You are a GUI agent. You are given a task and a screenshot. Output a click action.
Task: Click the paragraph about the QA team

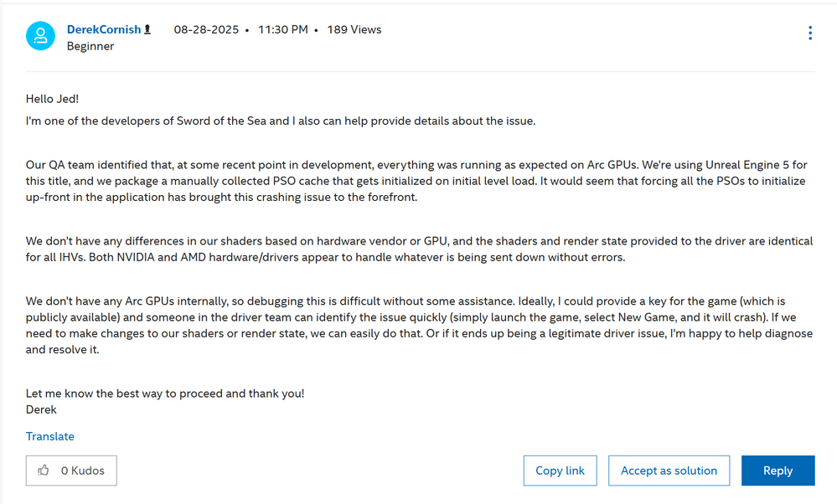coord(416,181)
